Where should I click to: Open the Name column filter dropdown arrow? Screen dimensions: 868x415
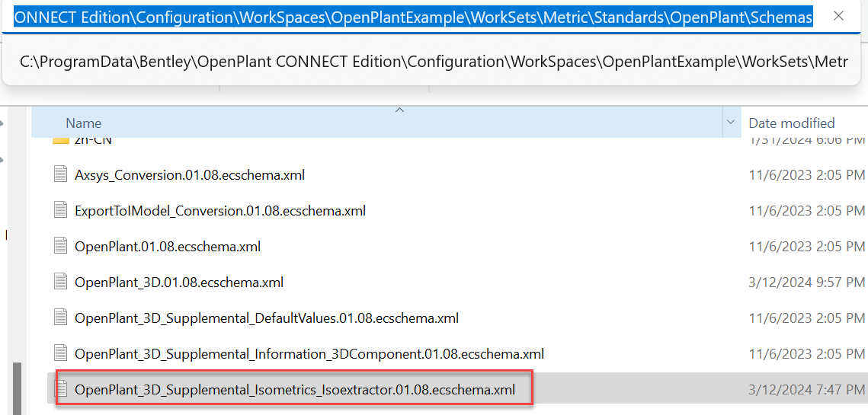point(731,123)
